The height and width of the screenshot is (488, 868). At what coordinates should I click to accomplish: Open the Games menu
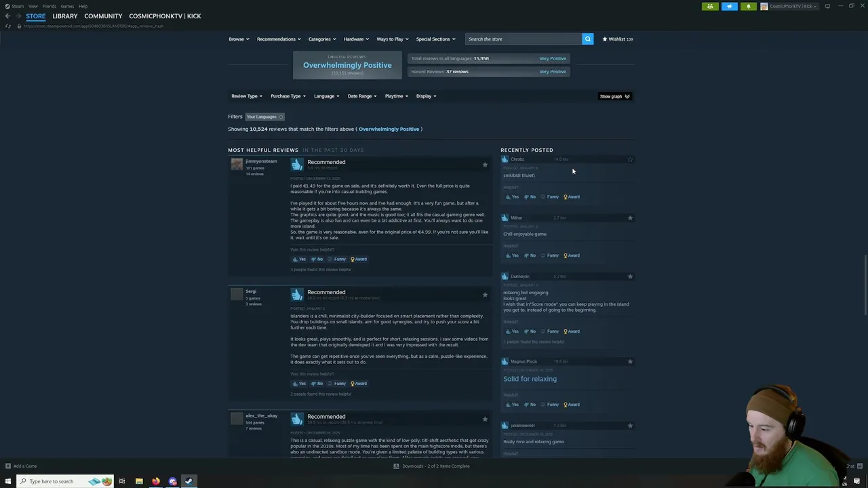pyautogui.click(x=67, y=6)
